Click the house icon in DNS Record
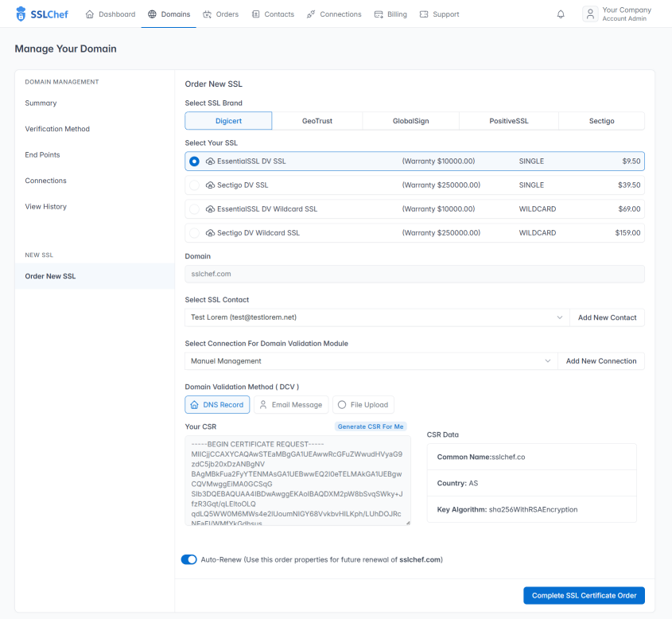The height and width of the screenshot is (619, 672). [194, 405]
